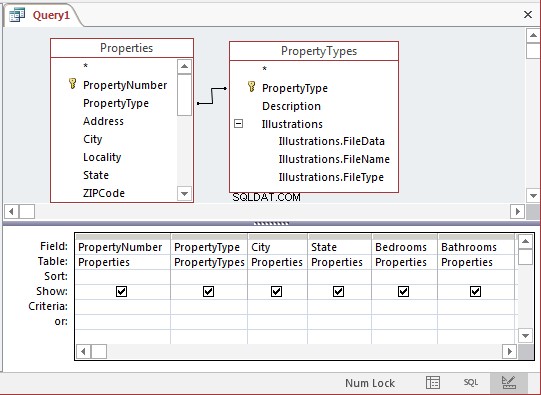Click the PropertyTypes table title bar
The height and width of the screenshot is (395, 541).
pyautogui.click(x=314, y=51)
